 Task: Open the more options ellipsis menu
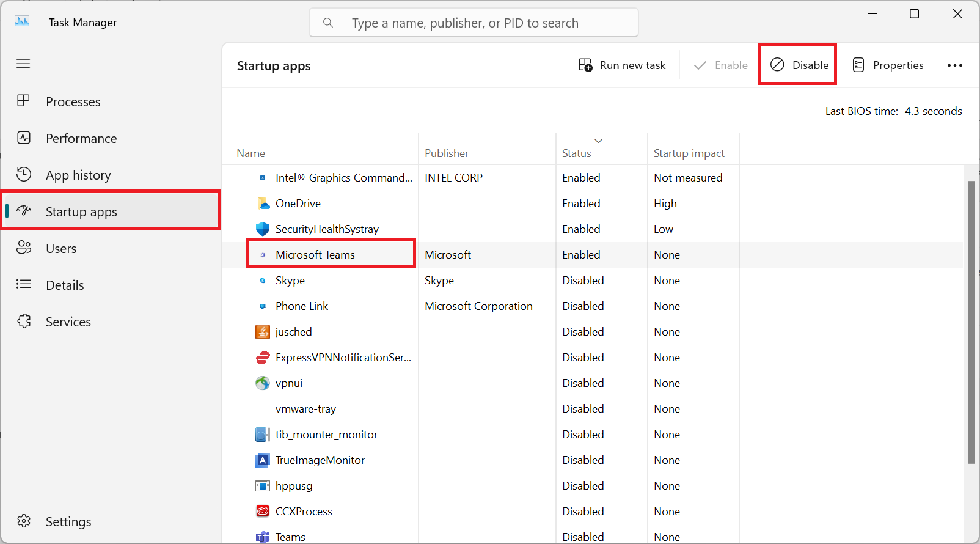955,65
